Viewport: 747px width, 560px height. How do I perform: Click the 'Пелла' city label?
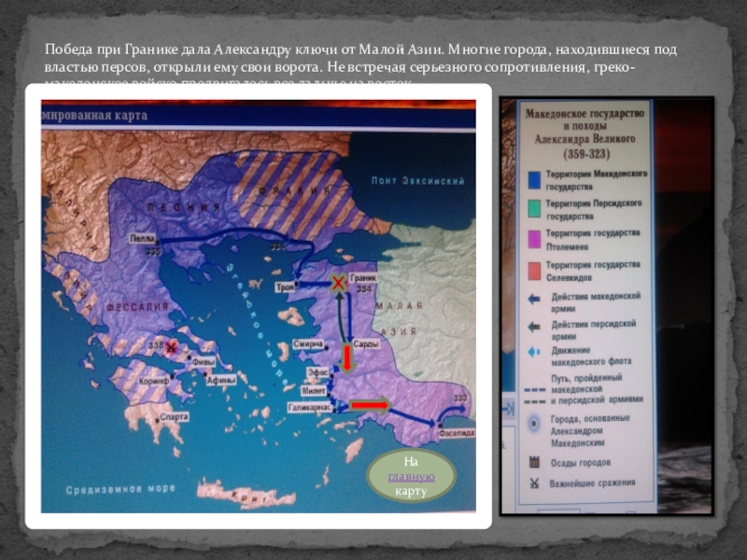point(143,239)
